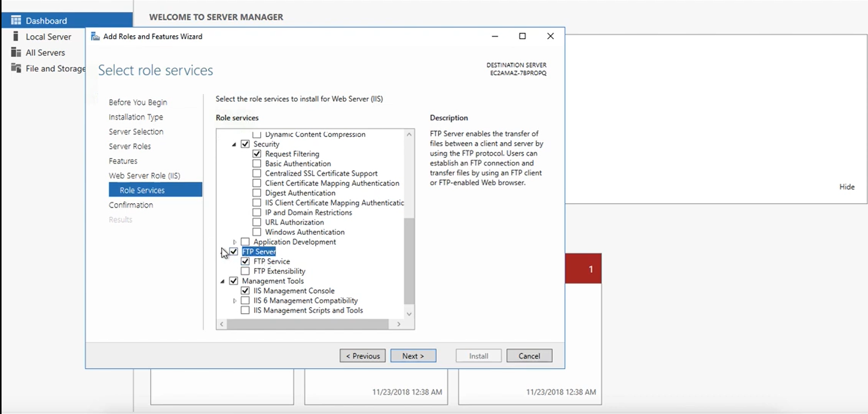This screenshot has width=868, height=414.
Task: Minimize the wizard window
Action: tap(495, 36)
